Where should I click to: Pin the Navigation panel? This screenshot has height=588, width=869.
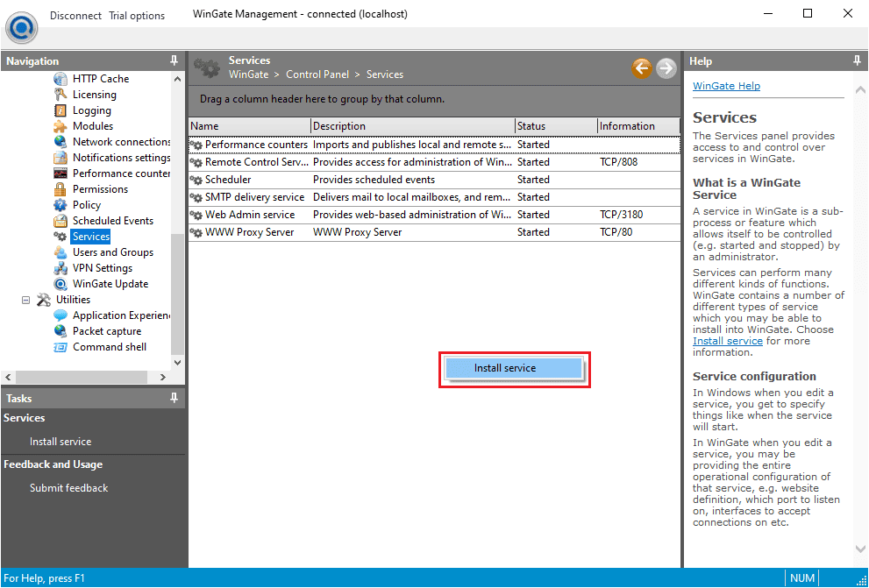[x=174, y=61]
